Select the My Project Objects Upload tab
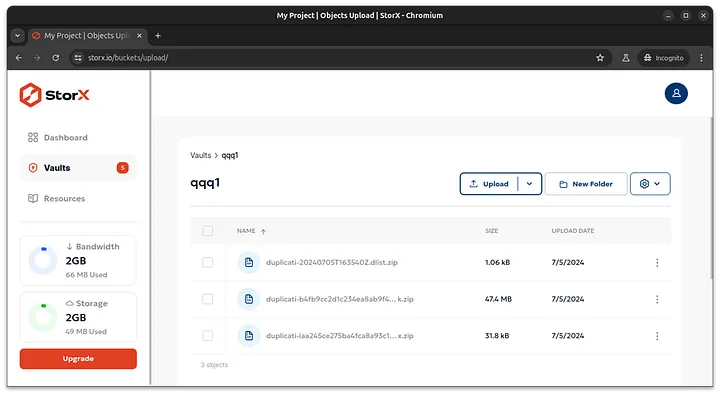Image resolution: width=720 pixels, height=395 pixels. pyautogui.click(x=87, y=35)
